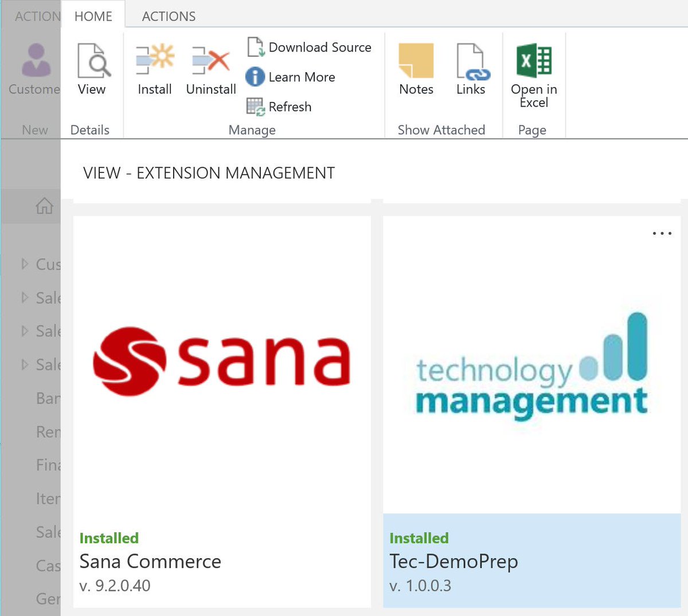Click the View details icon
This screenshot has height=616, width=688.
(x=93, y=60)
